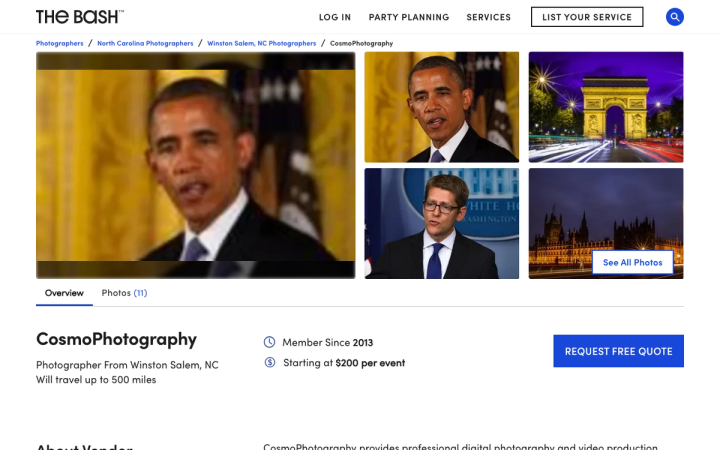720x450 pixels.
Task: Open the large blurred main photo
Action: click(196, 165)
